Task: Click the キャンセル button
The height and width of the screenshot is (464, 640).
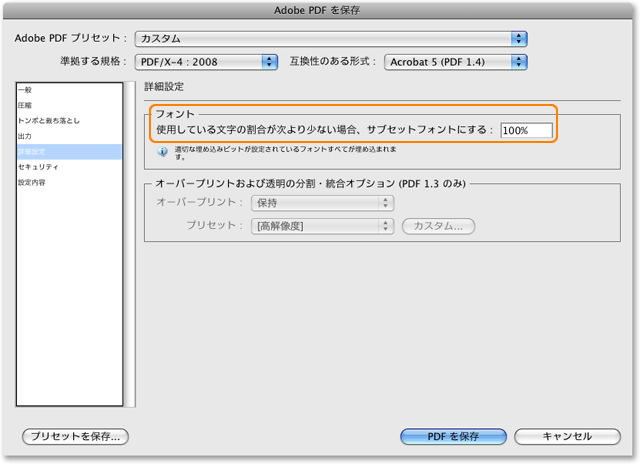Action: 567,437
